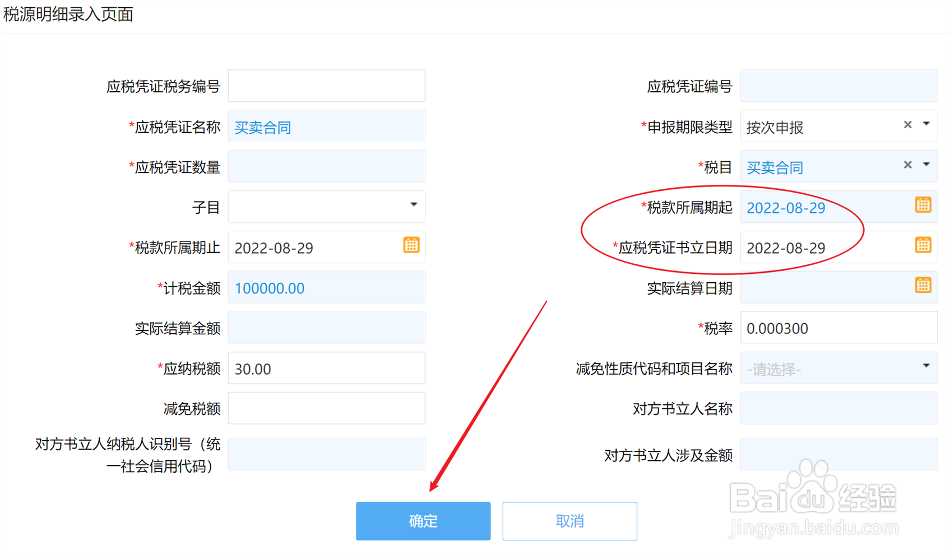The height and width of the screenshot is (560, 950).
Task: Click the calendar icon beside 2022-08-29 end date
Action: [412, 245]
